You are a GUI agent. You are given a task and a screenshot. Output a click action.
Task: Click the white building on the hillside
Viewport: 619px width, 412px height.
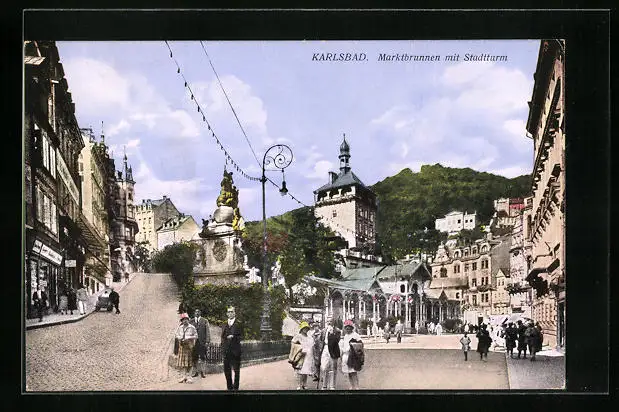[x=456, y=221]
